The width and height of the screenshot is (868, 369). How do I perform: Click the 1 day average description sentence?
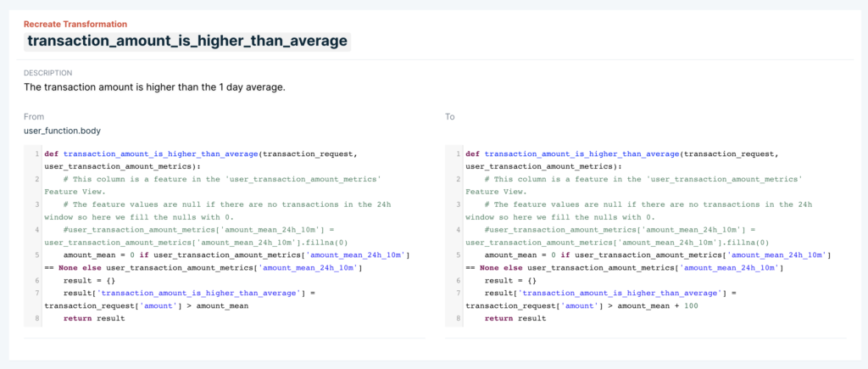click(x=154, y=87)
